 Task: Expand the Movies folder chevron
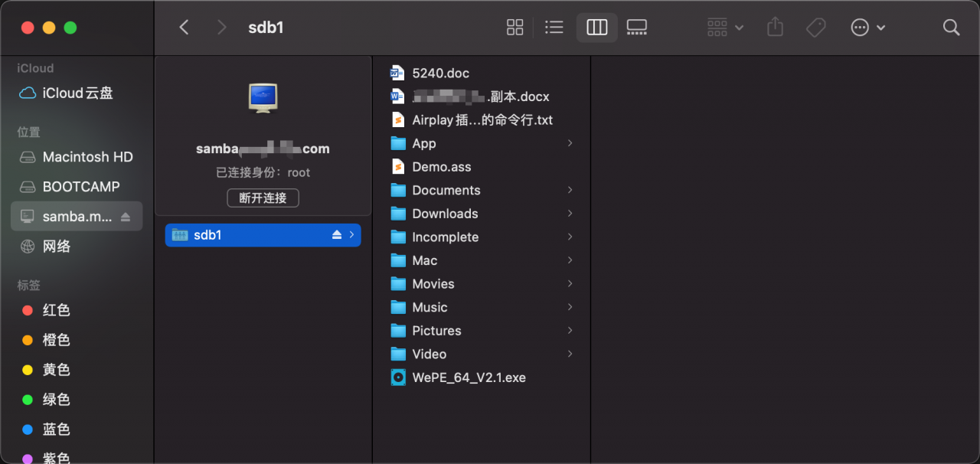tap(570, 284)
